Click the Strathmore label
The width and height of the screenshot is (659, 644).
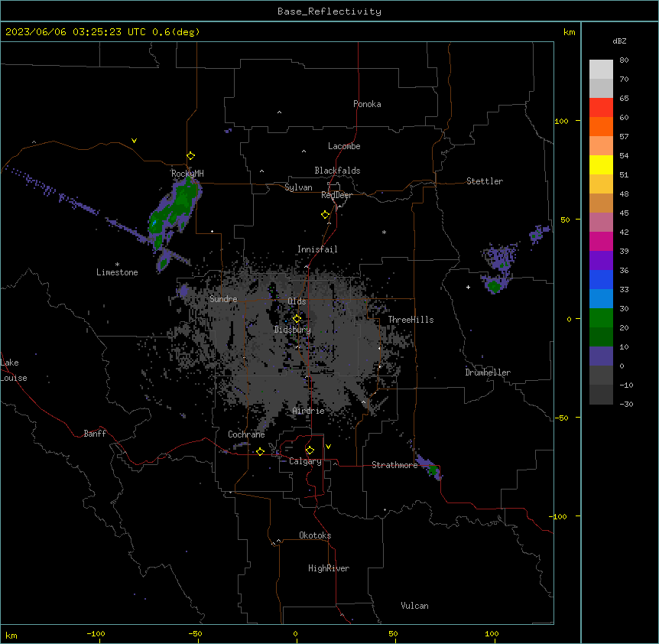point(394,465)
